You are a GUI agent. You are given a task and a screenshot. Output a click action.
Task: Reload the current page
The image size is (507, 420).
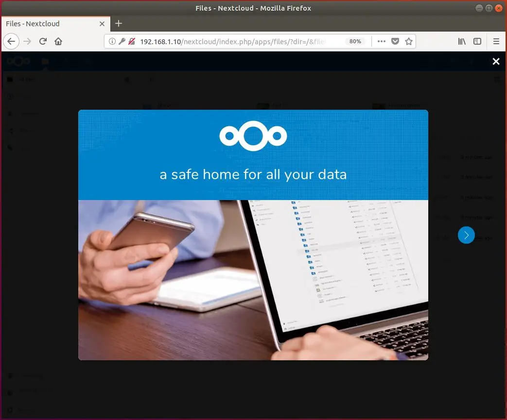[x=43, y=41]
